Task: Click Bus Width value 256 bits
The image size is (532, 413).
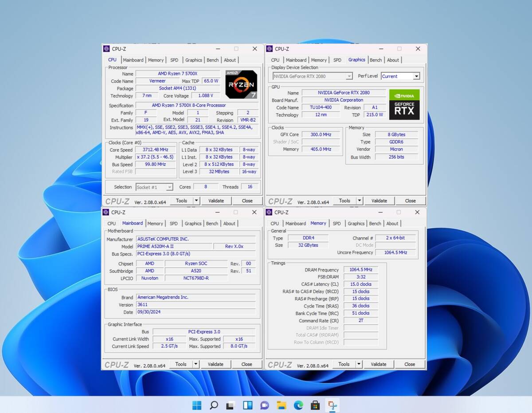Action: [x=396, y=157]
